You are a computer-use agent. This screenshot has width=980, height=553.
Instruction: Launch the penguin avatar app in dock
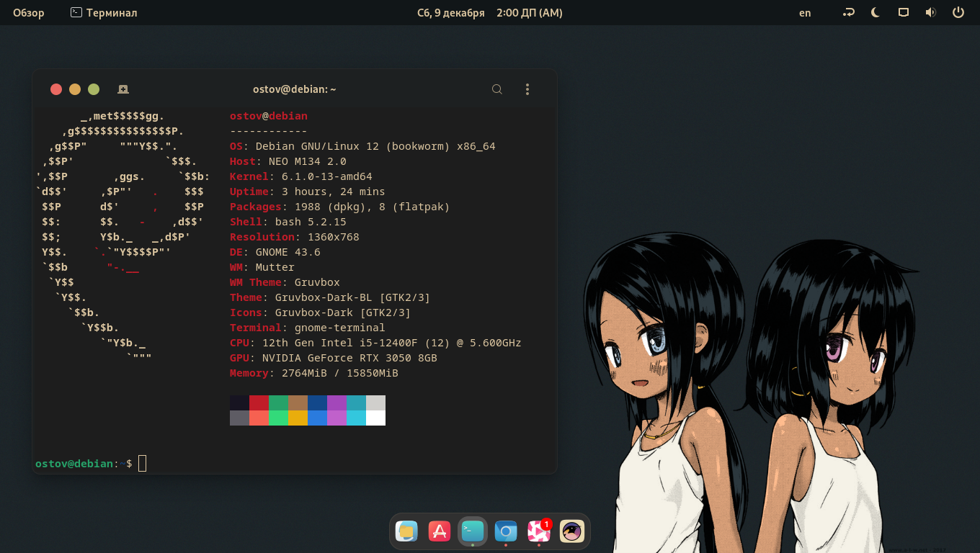click(x=572, y=531)
